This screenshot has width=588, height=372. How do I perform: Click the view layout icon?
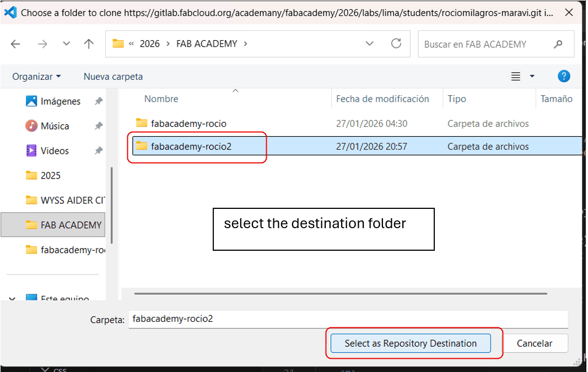(516, 77)
